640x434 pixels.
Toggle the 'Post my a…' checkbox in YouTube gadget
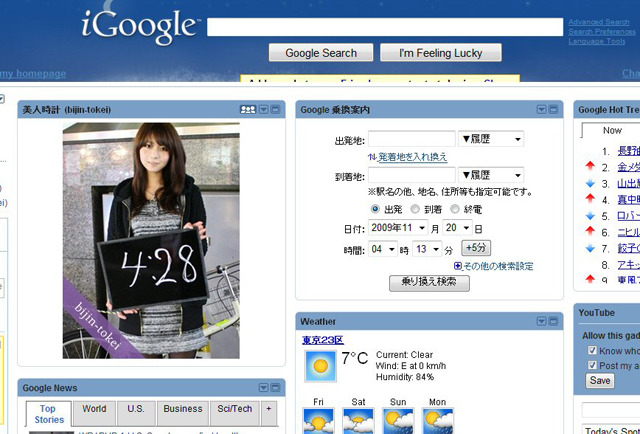point(592,365)
